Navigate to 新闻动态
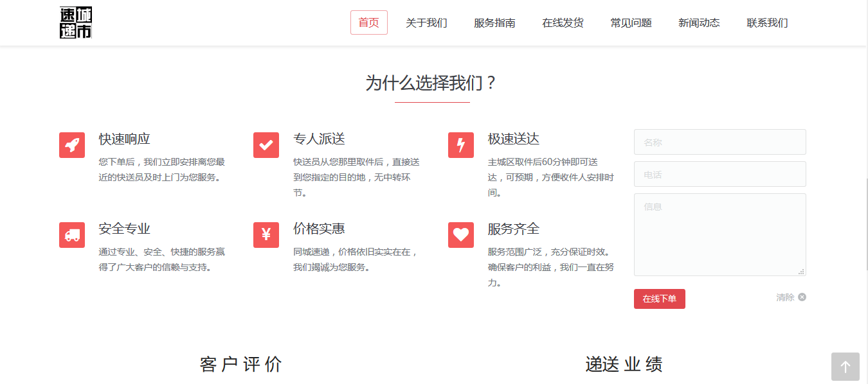This screenshot has height=384, width=868. point(699,22)
